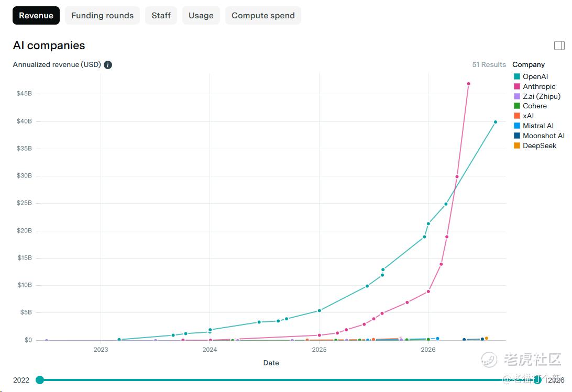Toggle Moonshot AI dark blue swatch
Viewport: 572px width, 392px height.
(x=516, y=135)
